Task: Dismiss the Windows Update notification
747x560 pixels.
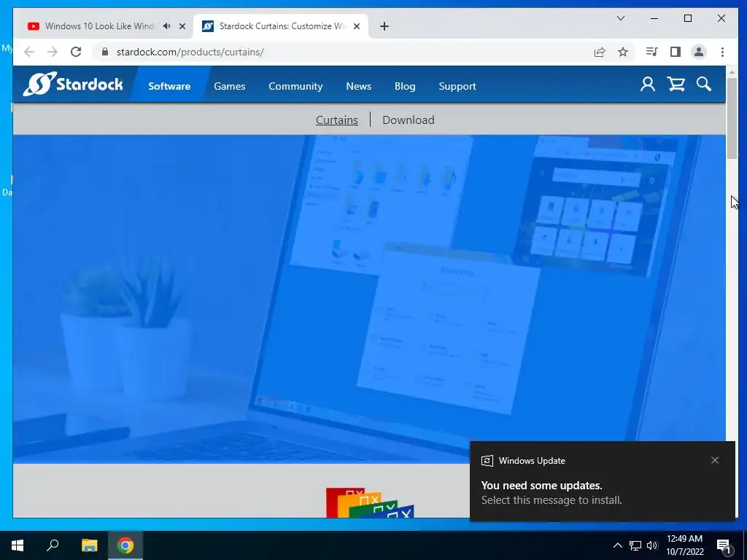Action: tap(715, 460)
